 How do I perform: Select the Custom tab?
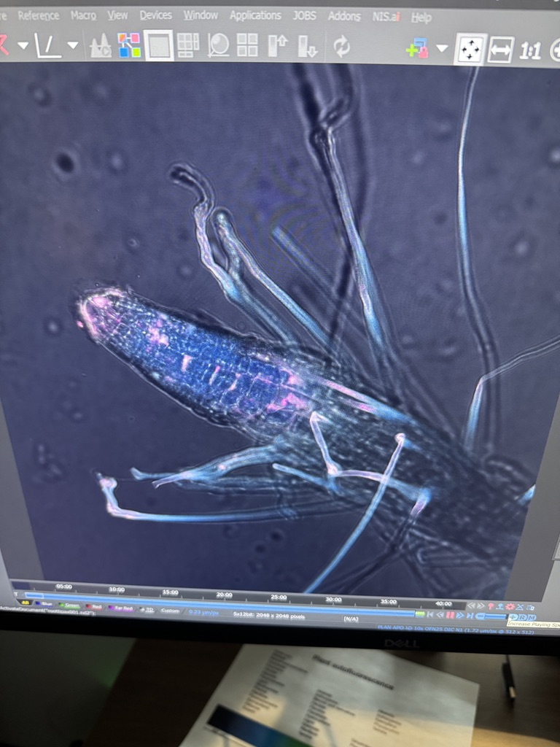(x=170, y=611)
